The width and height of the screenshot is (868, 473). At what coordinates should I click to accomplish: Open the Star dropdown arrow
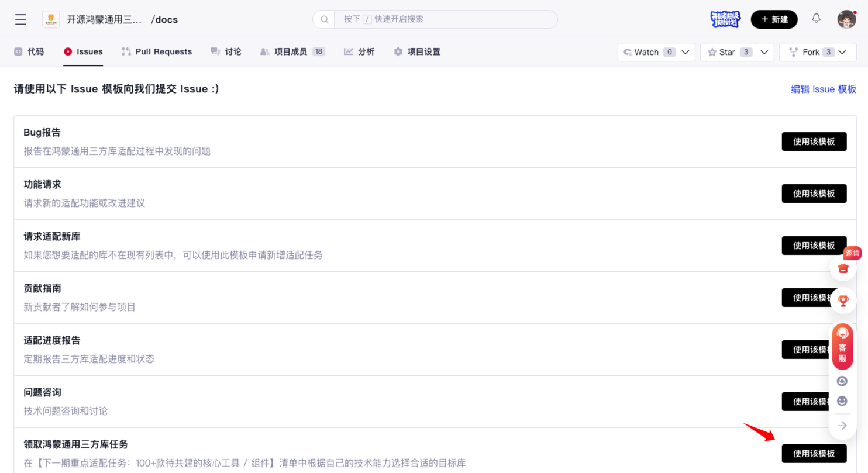coord(764,52)
